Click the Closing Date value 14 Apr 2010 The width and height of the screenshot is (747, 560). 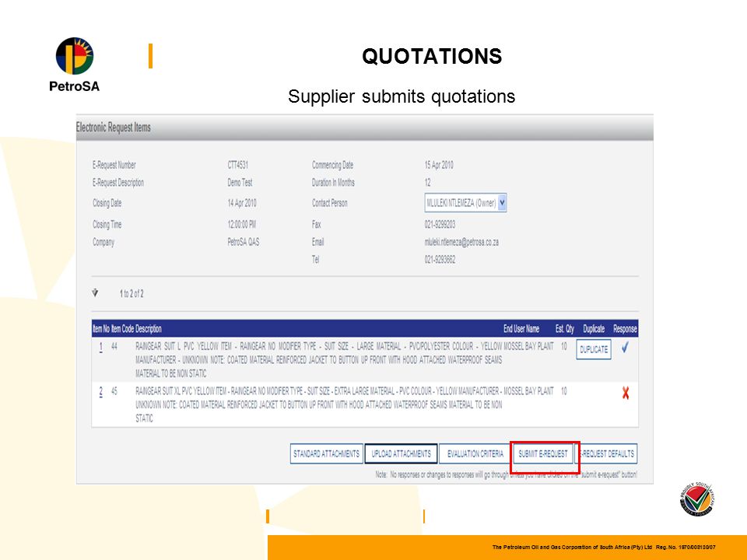click(242, 203)
